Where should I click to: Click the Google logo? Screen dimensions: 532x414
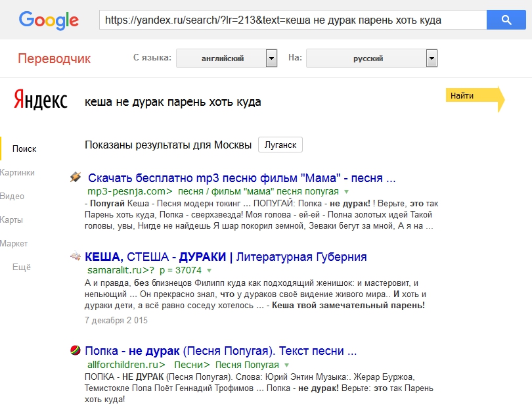tap(49, 20)
